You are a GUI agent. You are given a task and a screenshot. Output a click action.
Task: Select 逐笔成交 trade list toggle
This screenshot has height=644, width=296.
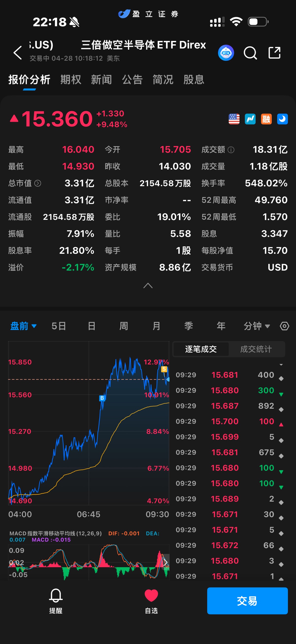(201, 349)
